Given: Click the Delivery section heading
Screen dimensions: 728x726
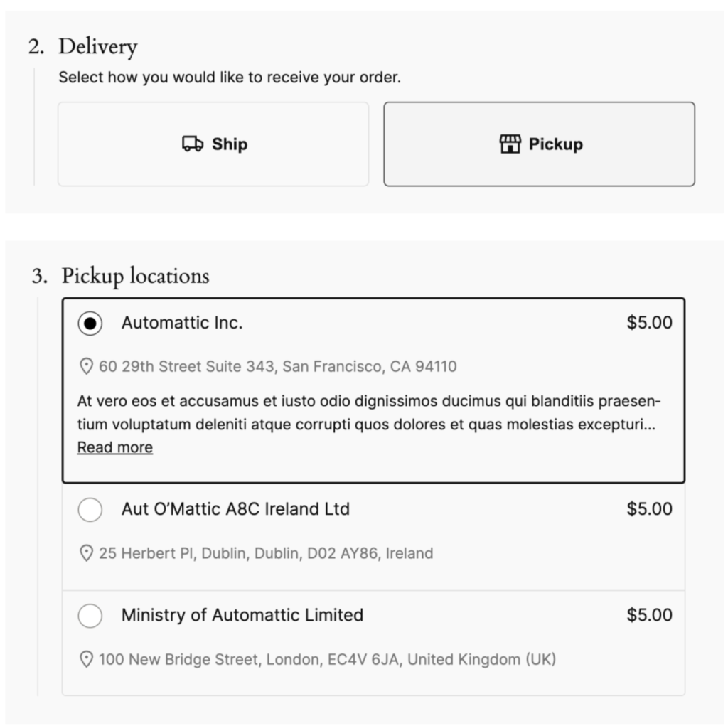Looking at the screenshot, I should [100, 47].
